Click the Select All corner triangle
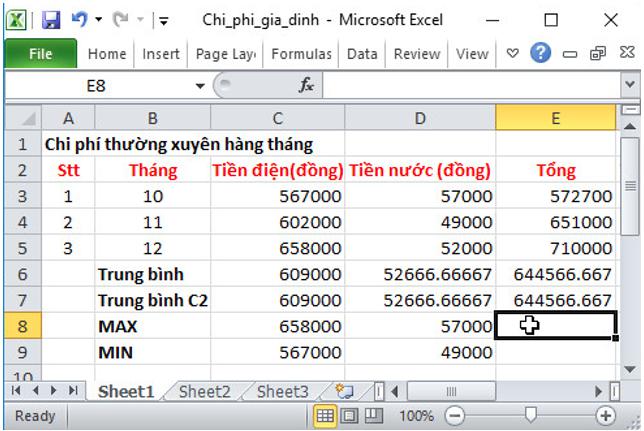 point(23,118)
